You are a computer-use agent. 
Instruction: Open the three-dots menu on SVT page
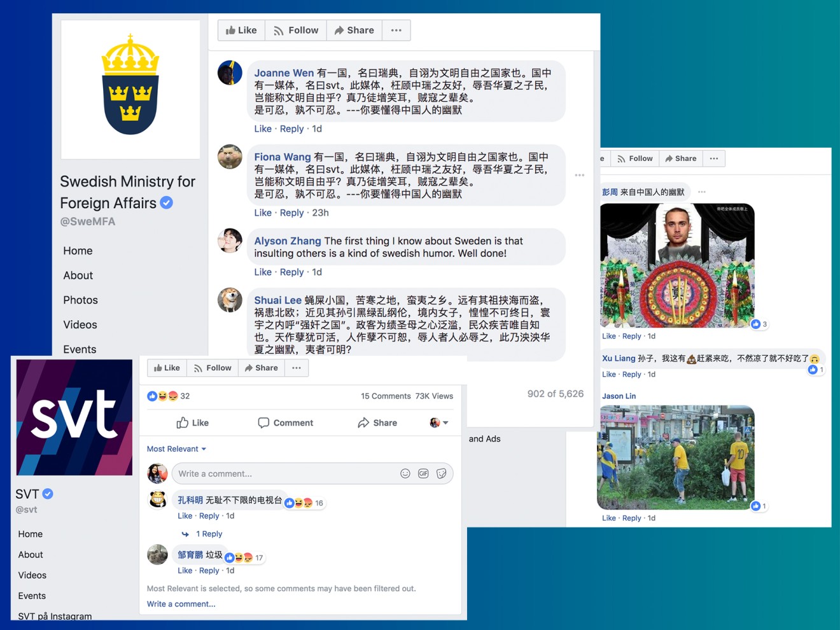(297, 368)
